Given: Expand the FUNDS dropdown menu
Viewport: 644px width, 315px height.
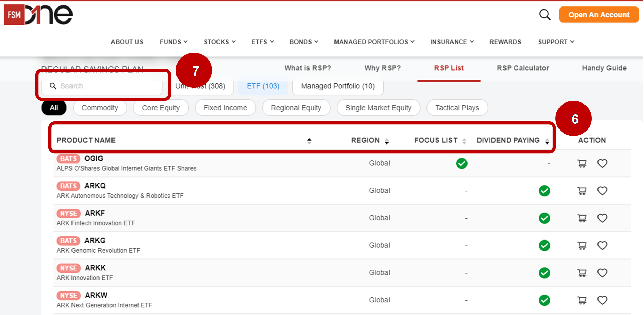Looking at the screenshot, I should (173, 42).
